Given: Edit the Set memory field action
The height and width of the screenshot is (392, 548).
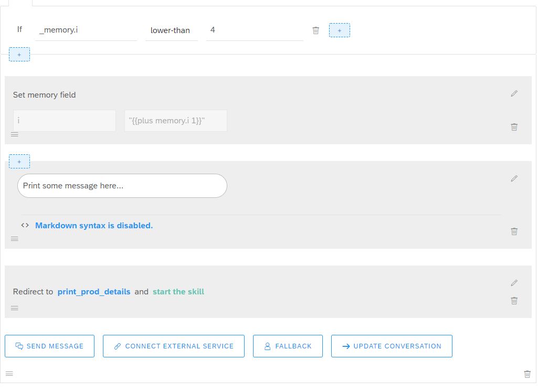Looking at the screenshot, I should pos(514,93).
